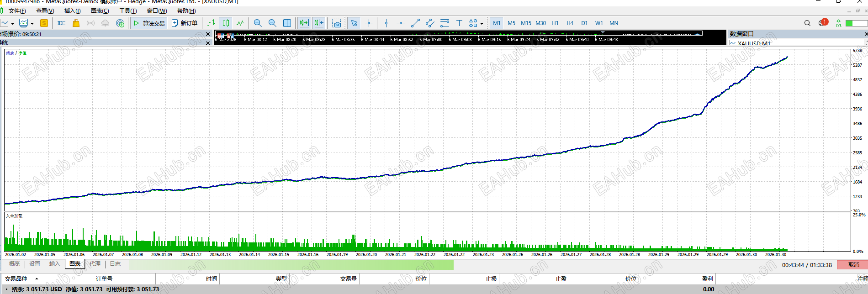Select the W1 timeframe
This screenshot has height=294, width=868.
pos(599,23)
